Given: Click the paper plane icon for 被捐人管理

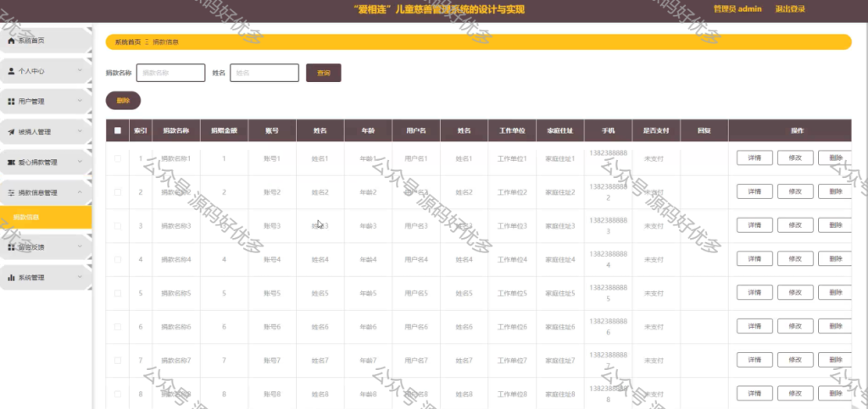Looking at the screenshot, I should click(x=11, y=132).
